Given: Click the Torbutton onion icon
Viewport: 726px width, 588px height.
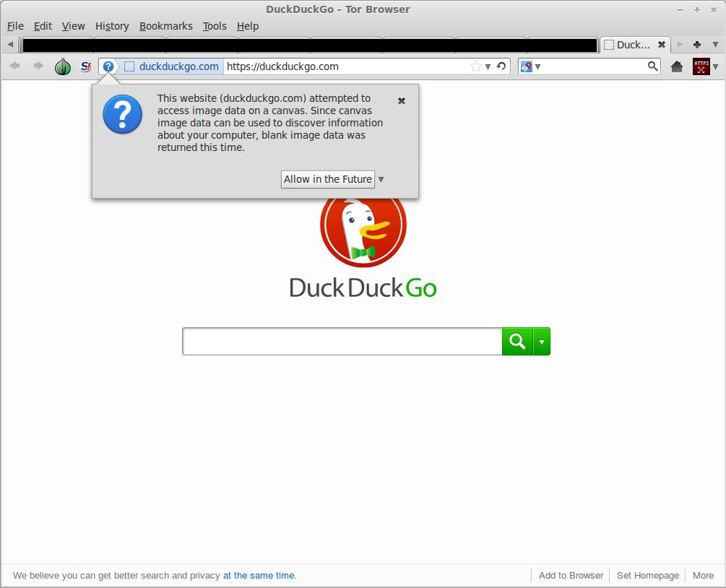Looking at the screenshot, I should pyautogui.click(x=63, y=66).
